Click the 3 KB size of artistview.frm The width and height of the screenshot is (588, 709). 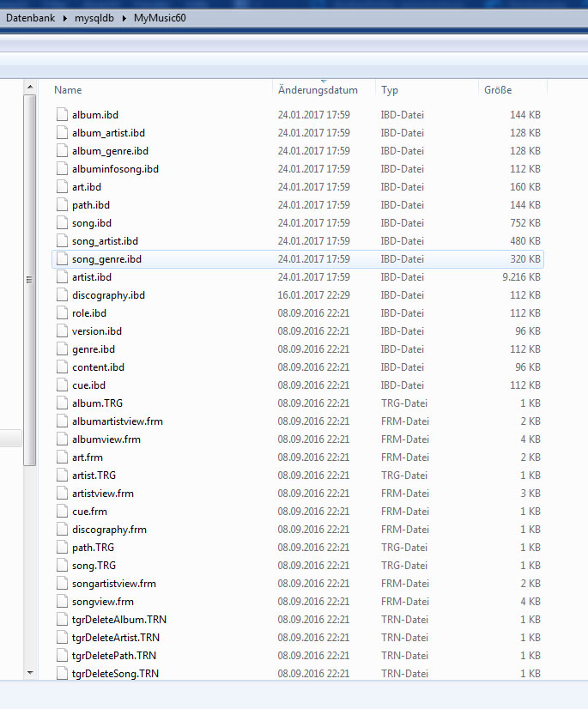530,494
